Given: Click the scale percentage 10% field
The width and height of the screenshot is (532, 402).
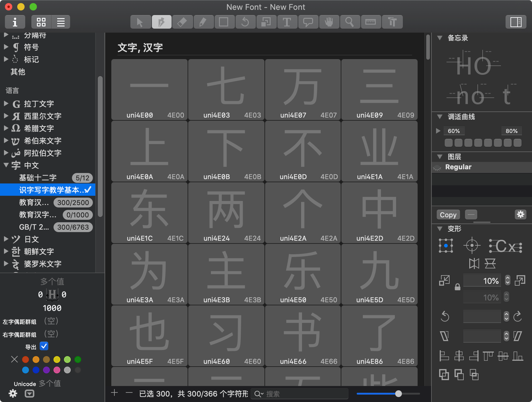Looking at the screenshot, I should tap(482, 280).
